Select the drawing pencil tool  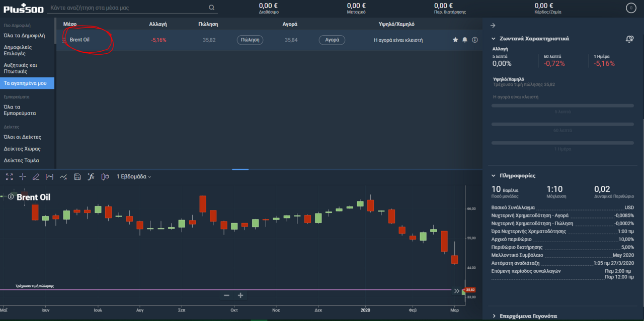pos(36,177)
